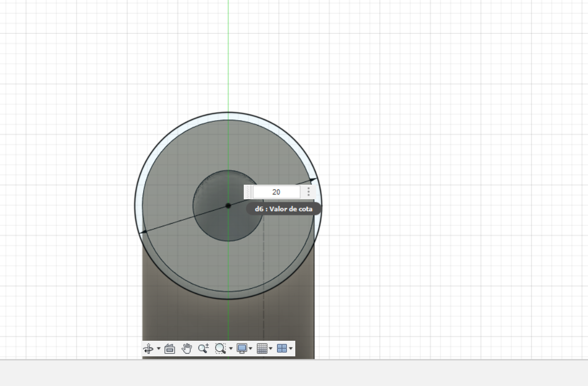The height and width of the screenshot is (386, 588).
Task: Activate the Zoom Window fit tool
Action: [220, 349]
